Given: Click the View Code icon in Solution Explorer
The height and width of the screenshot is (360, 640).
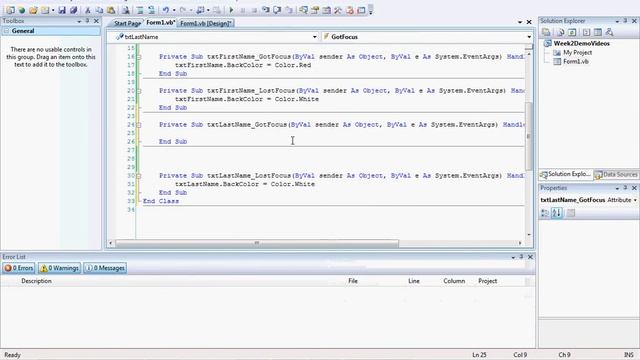Looking at the screenshot, I should pos(587,32).
